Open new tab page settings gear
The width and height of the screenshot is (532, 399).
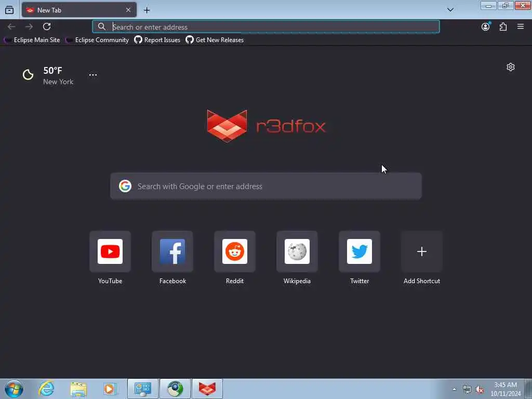(511, 67)
